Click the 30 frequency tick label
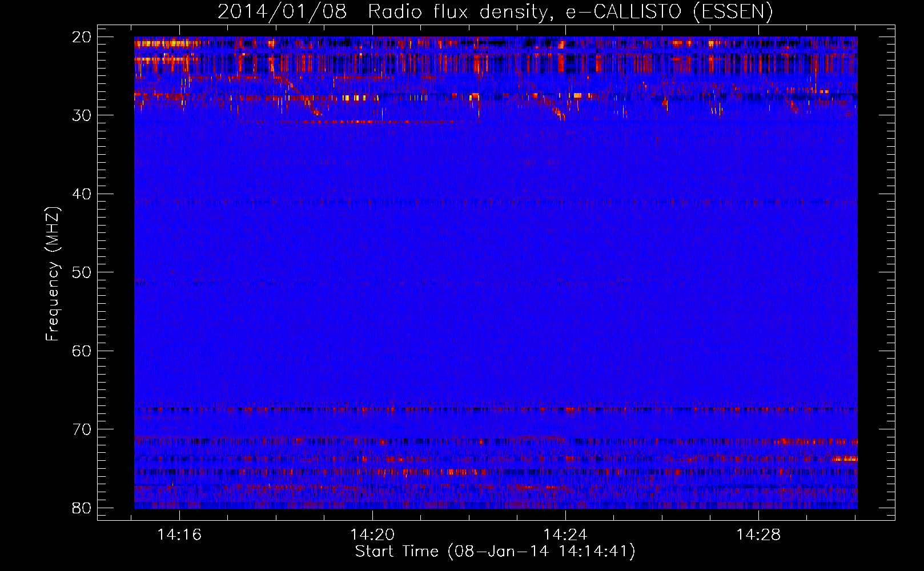Screen dimensions: 924x571 pyautogui.click(x=82, y=115)
